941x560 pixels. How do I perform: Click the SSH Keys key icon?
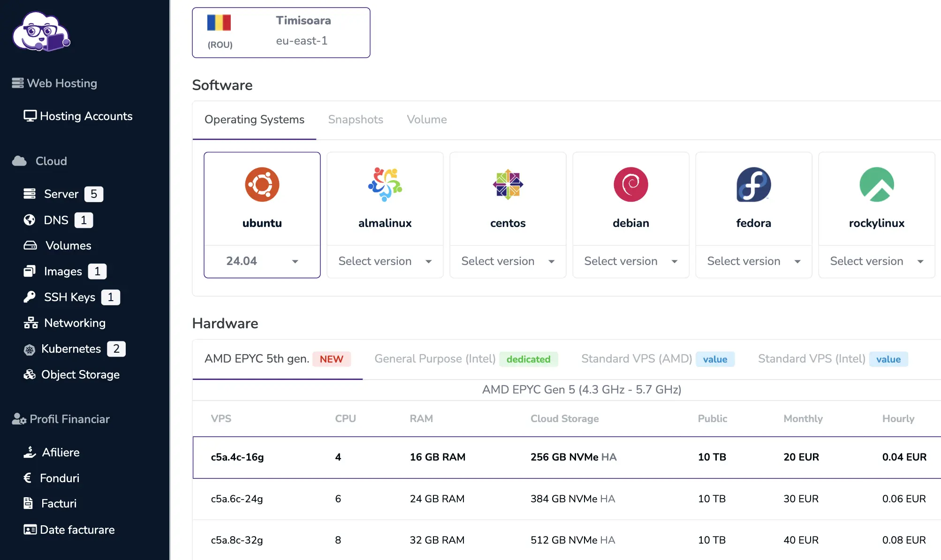30,297
